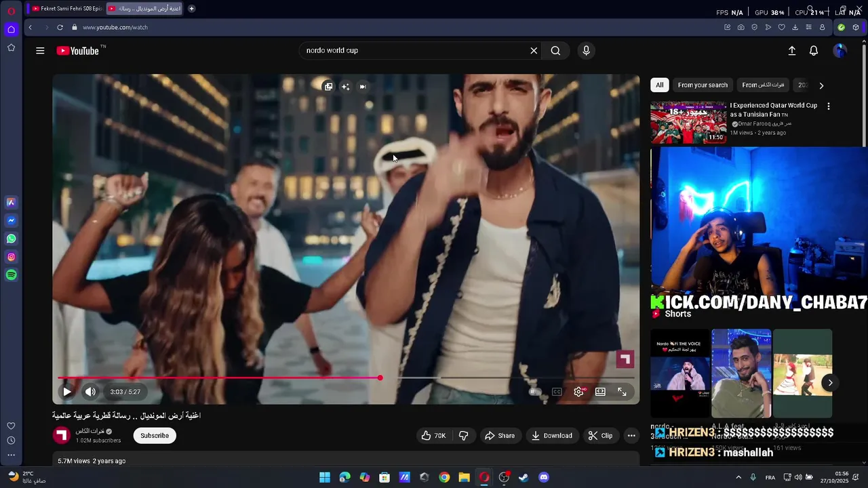Open Easy Setup sliders icon

pyautogui.click(x=808, y=27)
